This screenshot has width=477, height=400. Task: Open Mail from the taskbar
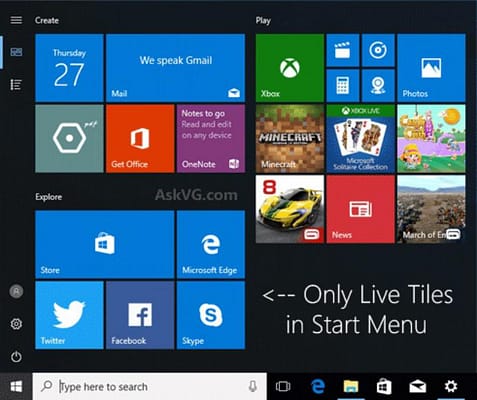pyautogui.click(x=418, y=386)
